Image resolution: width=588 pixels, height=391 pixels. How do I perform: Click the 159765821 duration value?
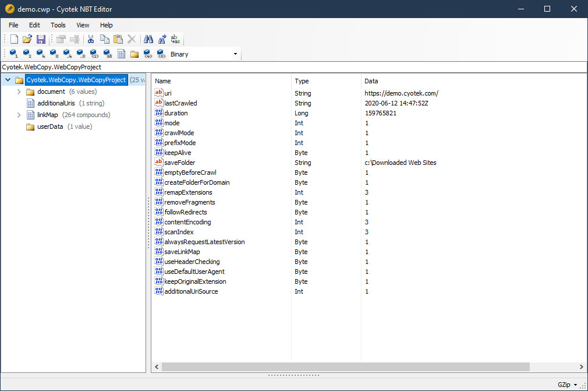click(380, 113)
